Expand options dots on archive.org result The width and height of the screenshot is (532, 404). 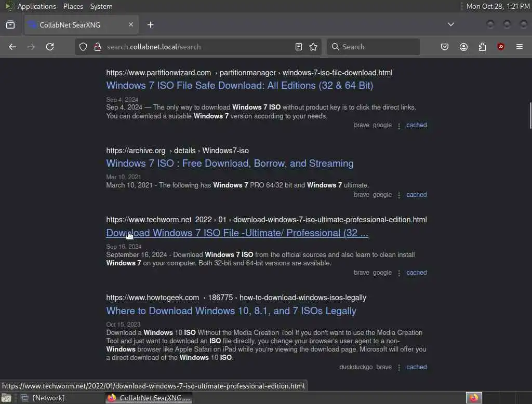point(399,195)
